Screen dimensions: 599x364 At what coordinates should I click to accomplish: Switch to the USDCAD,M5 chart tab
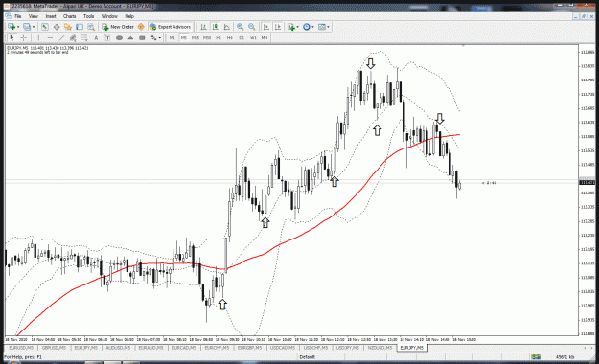point(283,348)
